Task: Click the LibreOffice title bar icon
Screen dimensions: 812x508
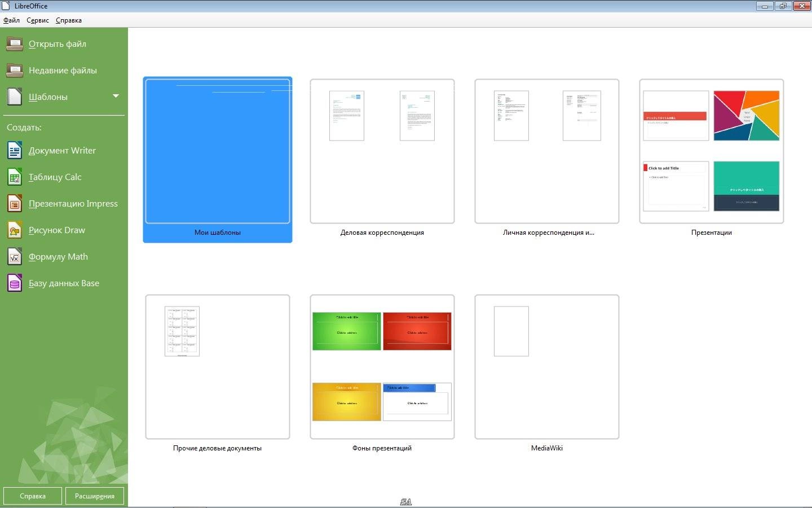Action: [x=6, y=6]
